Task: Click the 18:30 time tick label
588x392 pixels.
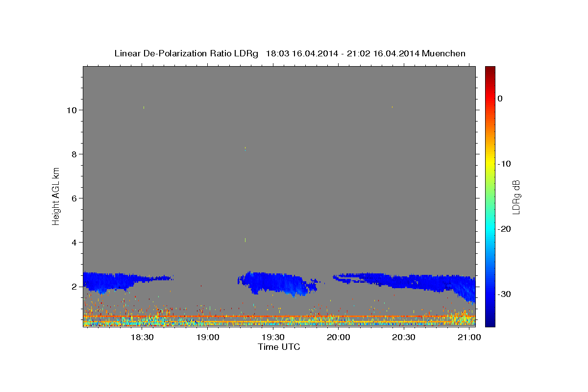Action: [142, 338]
